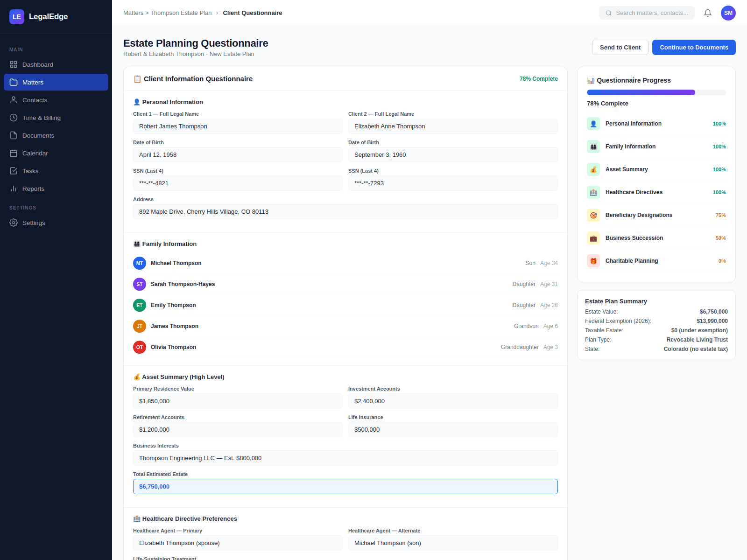Click the LegalEdge LE logo icon

click(x=17, y=17)
